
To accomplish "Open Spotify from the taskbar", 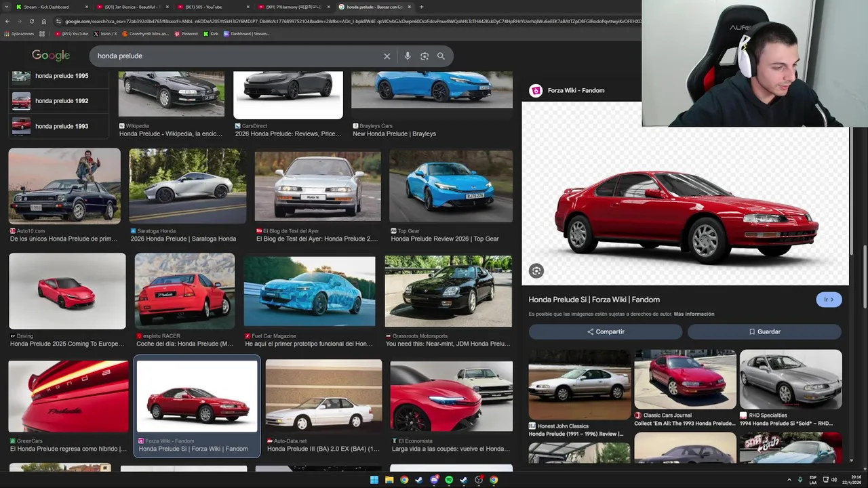I will [x=449, y=480].
